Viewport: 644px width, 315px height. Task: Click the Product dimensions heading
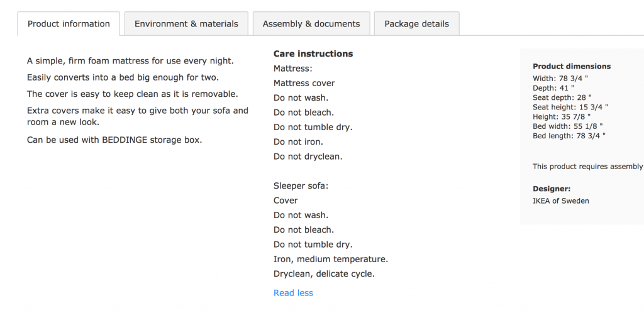(x=571, y=66)
